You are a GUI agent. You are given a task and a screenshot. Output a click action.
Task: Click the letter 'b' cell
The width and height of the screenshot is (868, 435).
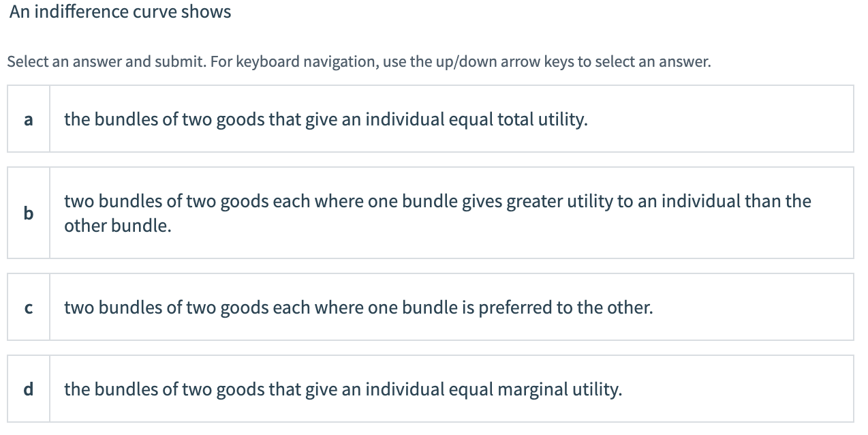tap(28, 213)
